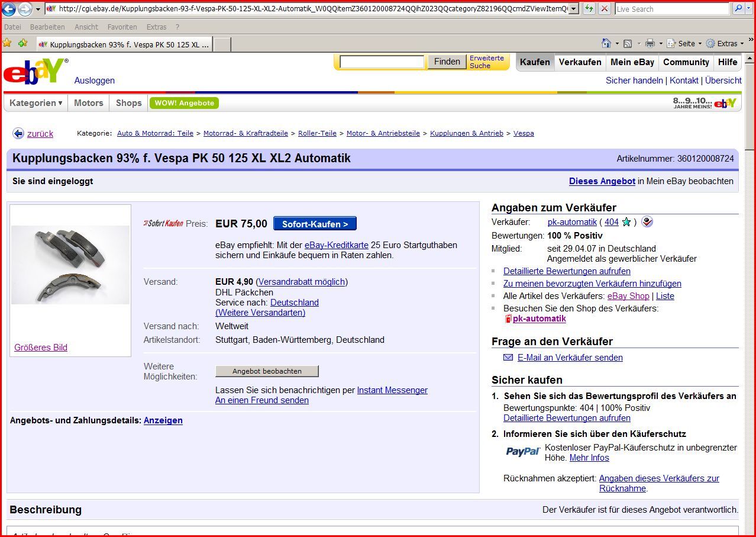The width and height of the screenshot is (756, 537).
Task: Click the eBay search input field
Action: (382, 62)
